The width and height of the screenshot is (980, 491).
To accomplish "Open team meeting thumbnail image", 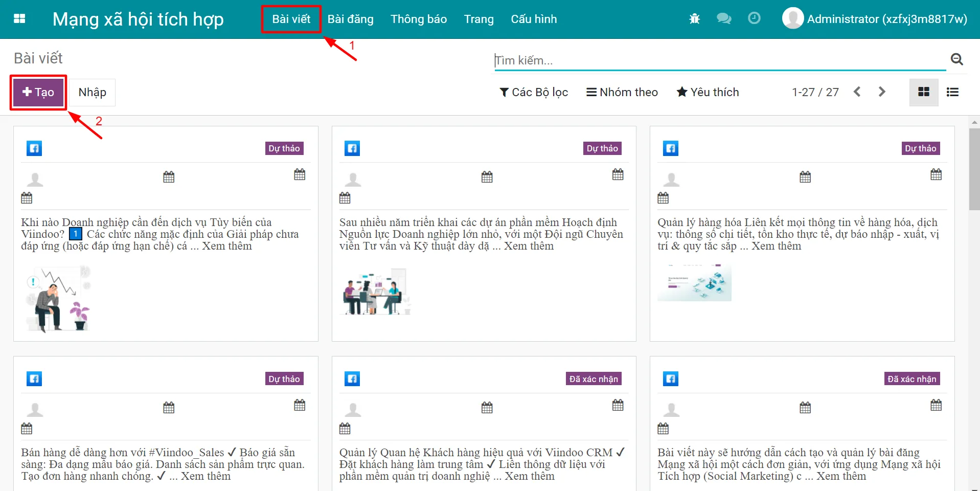I will pyautogui.click(x=377, y=291).
